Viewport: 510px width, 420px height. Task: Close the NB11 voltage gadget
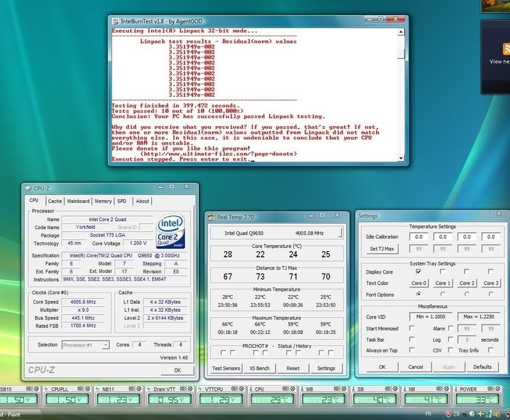pyautogui.click(x=138, y=389)
